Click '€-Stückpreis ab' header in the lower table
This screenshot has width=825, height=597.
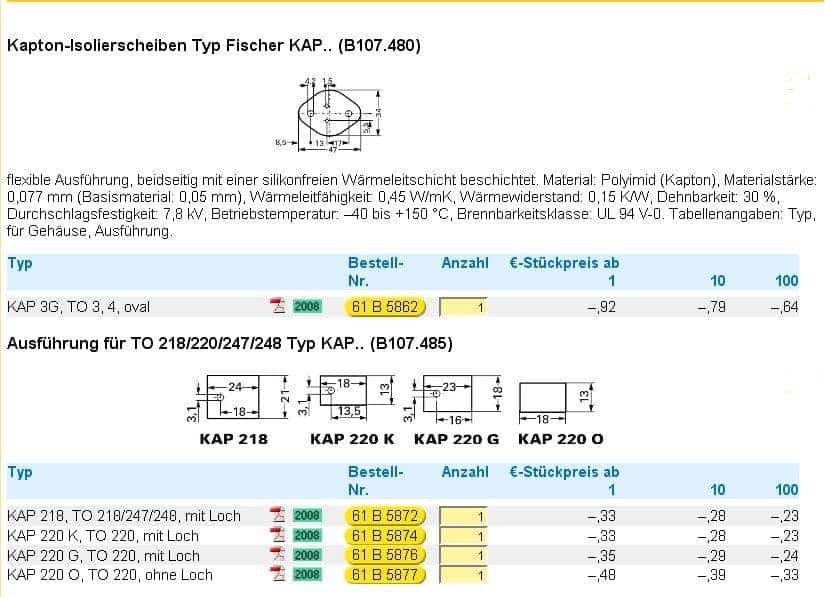[564, 472]
